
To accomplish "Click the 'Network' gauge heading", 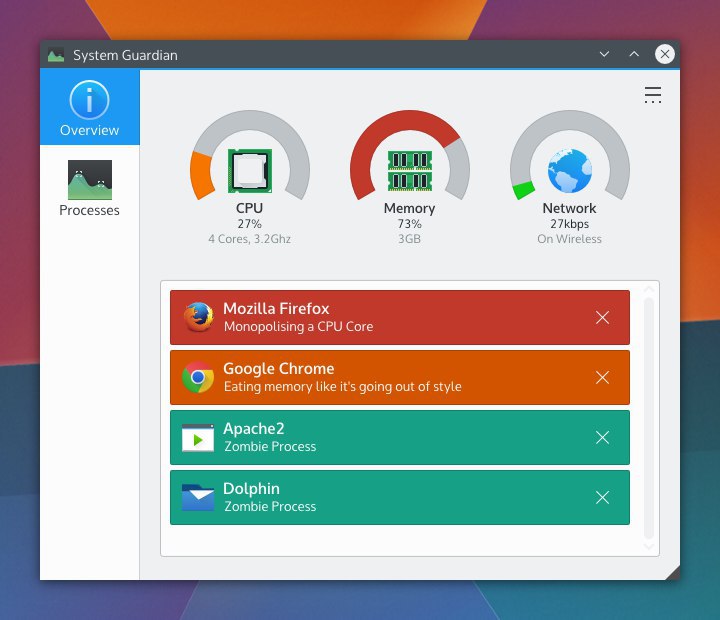I will pos(569,208).
